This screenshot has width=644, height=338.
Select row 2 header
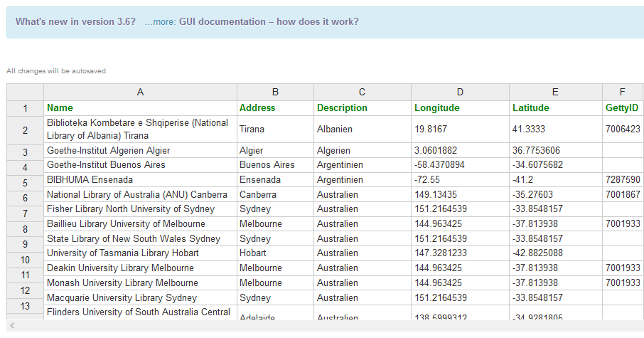coord(25,130)
